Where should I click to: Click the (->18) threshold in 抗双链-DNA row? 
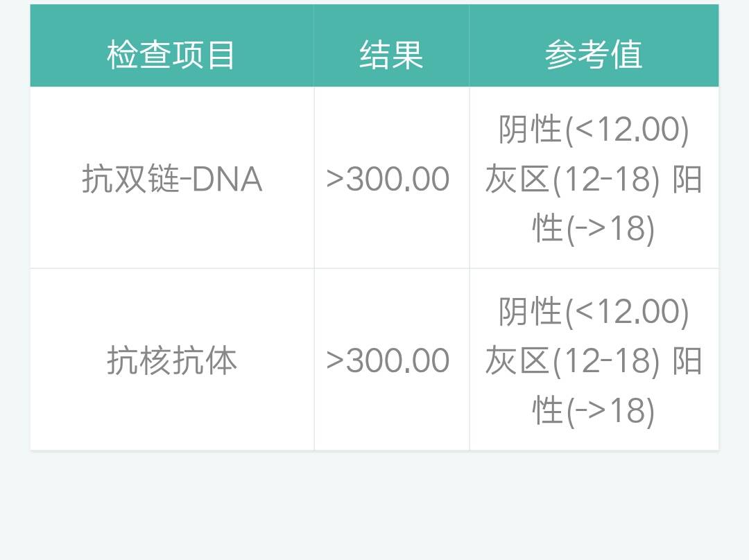point(610,229)
